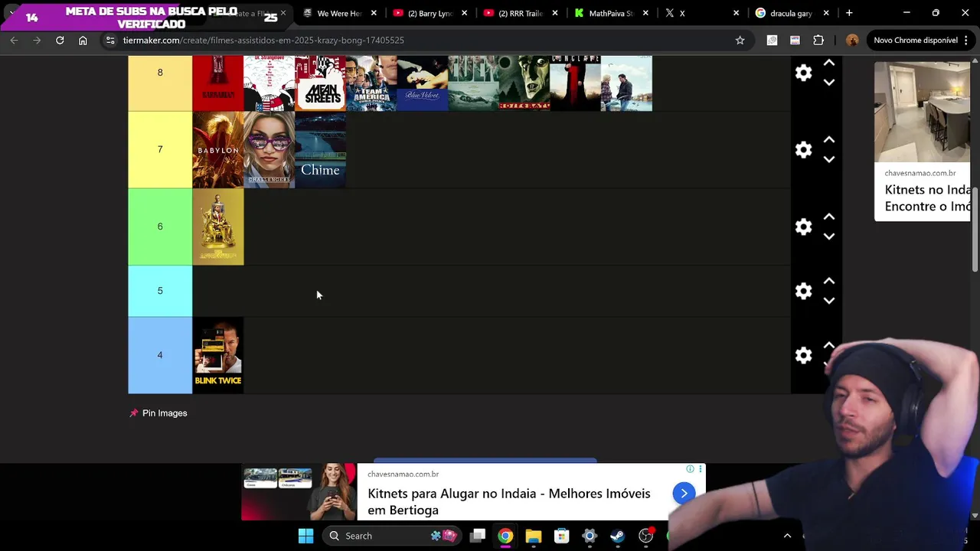Move tier 6 row down
Viewport: 980px width, 551px height.
pyautogui.click(x=829, y=237)
